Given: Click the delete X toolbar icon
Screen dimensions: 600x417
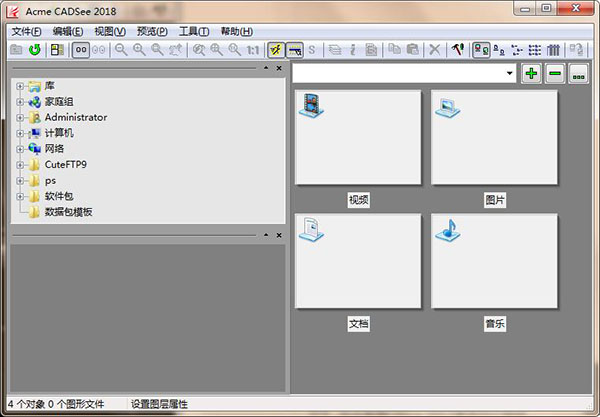Looking at the screenshot, I should click(x=435, y=50).
